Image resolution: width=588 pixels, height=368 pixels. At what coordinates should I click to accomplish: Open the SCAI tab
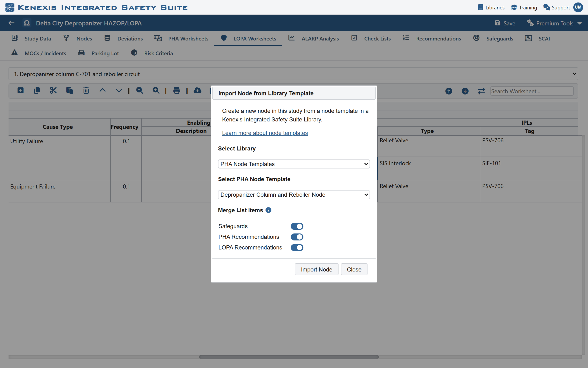pyautogui.click(x=537, y=38)
